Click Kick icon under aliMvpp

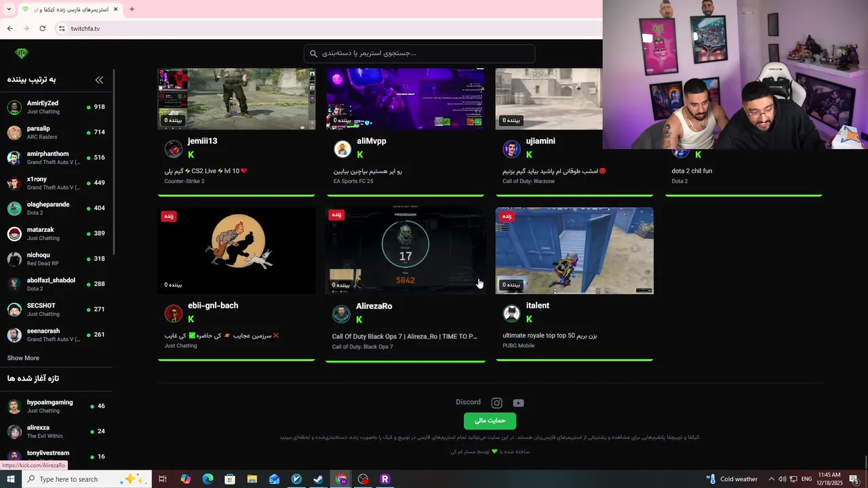[360, 155]
